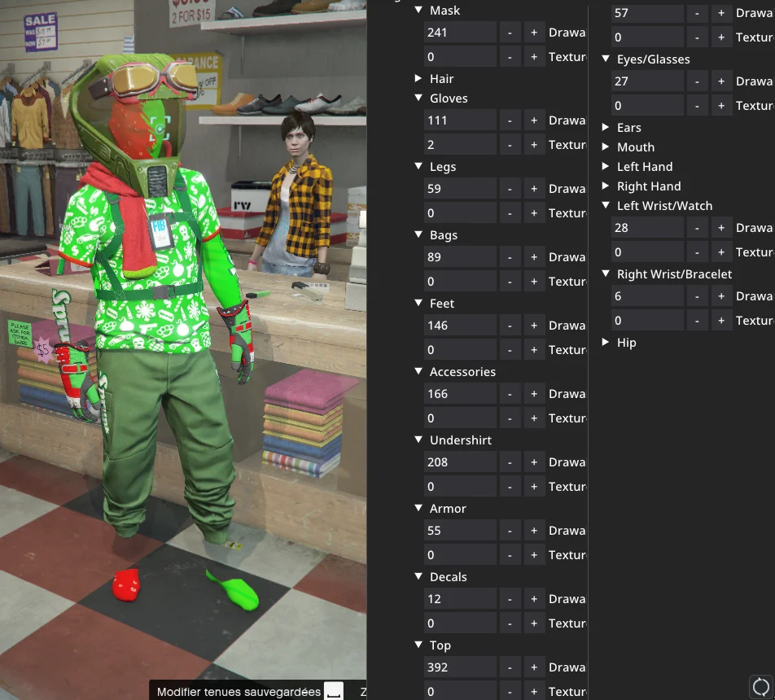775x700 pixels.
Task: Collapse the Legs section
Action: click(x=418, y=166)
